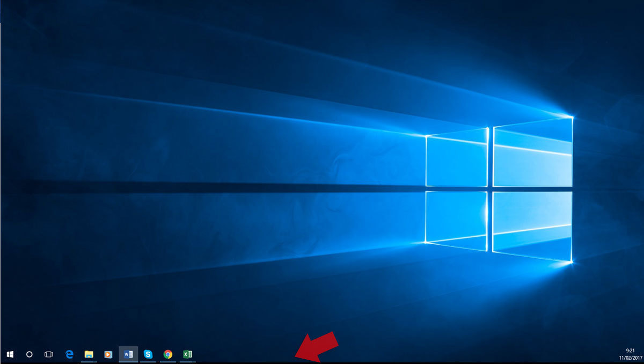The width and height of the screenshot is (644, 364).
Task: Click the 9:21 clock time
Action: click(630, 350)
